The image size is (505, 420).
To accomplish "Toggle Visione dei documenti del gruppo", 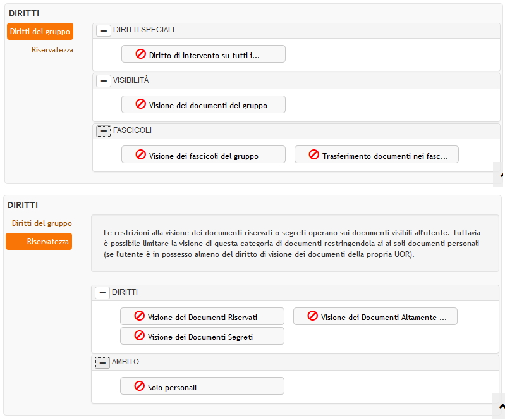I will click(x=203, y=105).
